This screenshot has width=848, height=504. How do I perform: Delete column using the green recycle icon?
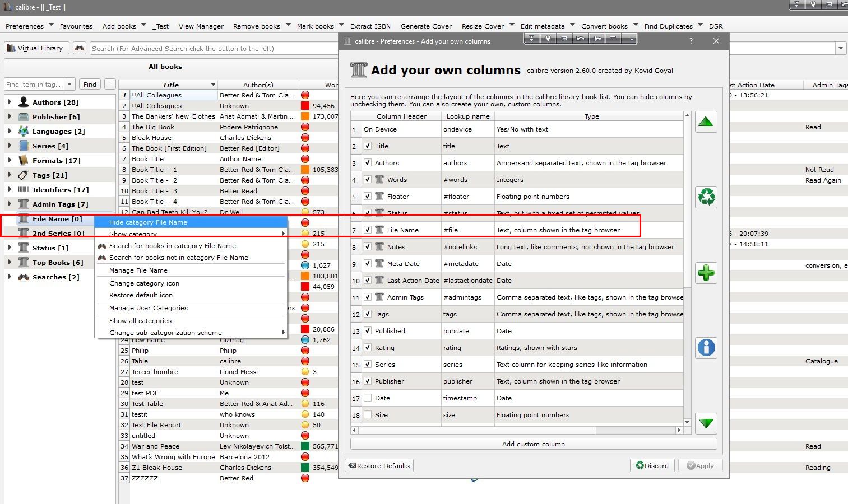pyautogui.click(x=706, y=197)
